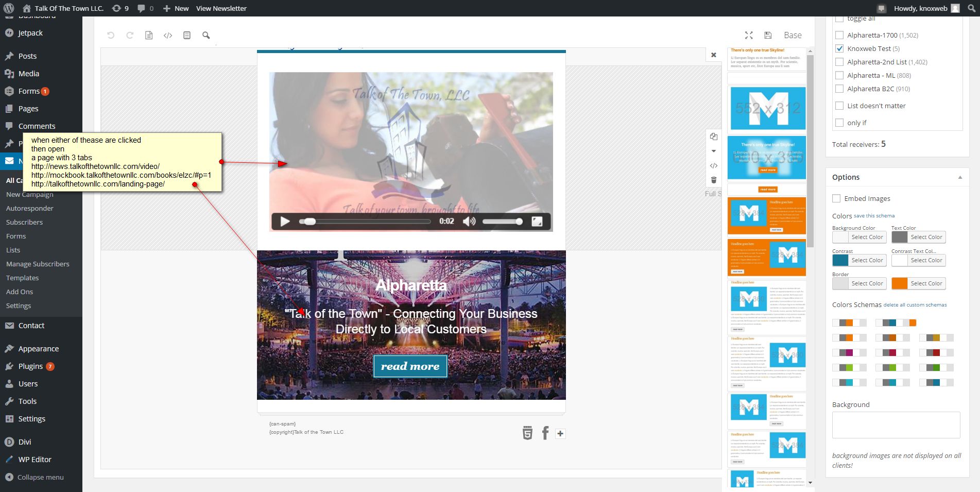Click the undo arrow in editor toolbar
Viewport: 980px width, 492px height.
[111, 35]
